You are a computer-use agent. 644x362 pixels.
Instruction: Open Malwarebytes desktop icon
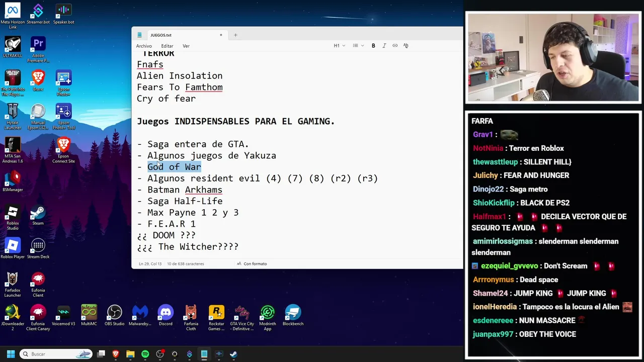coord(140,315)
